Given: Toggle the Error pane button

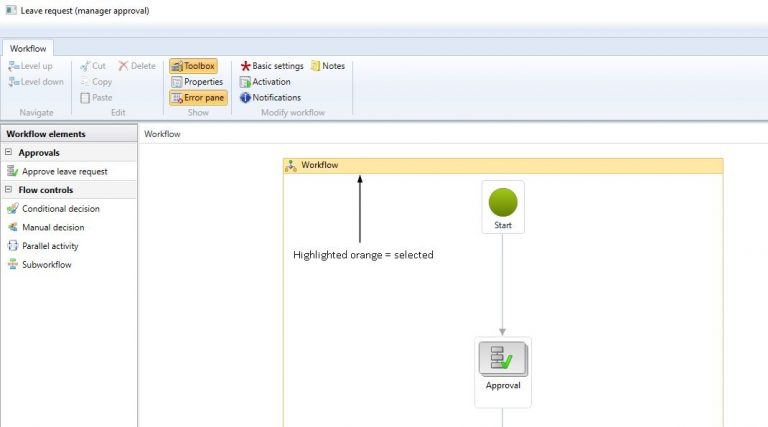Looking at the screenshot, I should click(x=198, y=97).
